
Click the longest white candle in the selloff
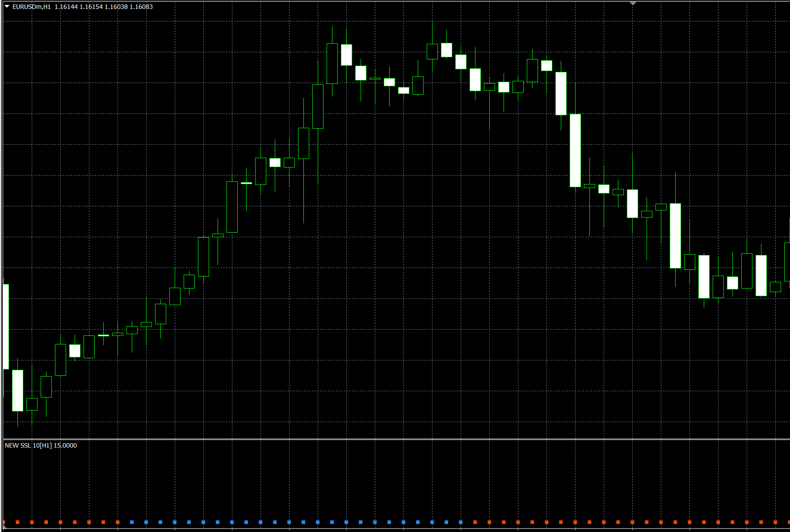pyautogui.click(x=575, y=150)
